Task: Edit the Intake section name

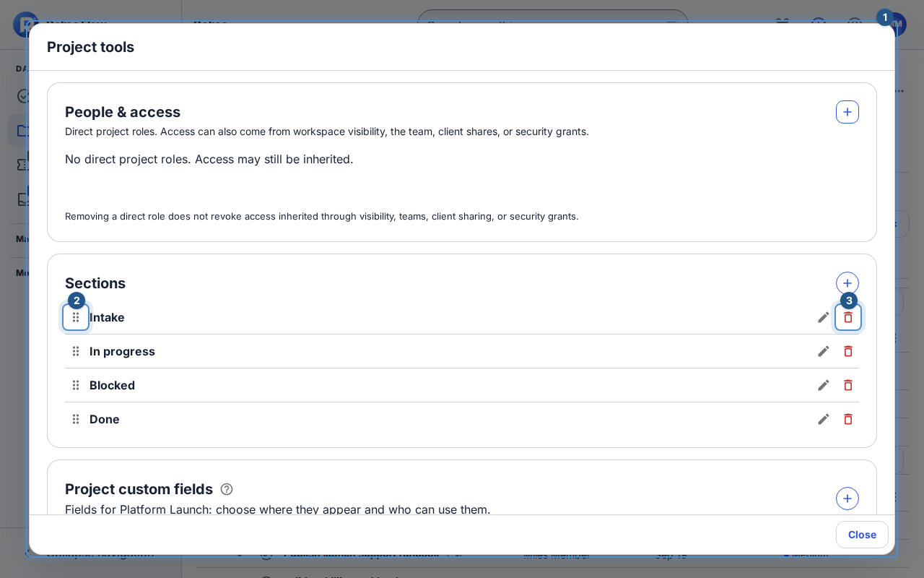Action: pyautogui.click(x=824, y=317)
